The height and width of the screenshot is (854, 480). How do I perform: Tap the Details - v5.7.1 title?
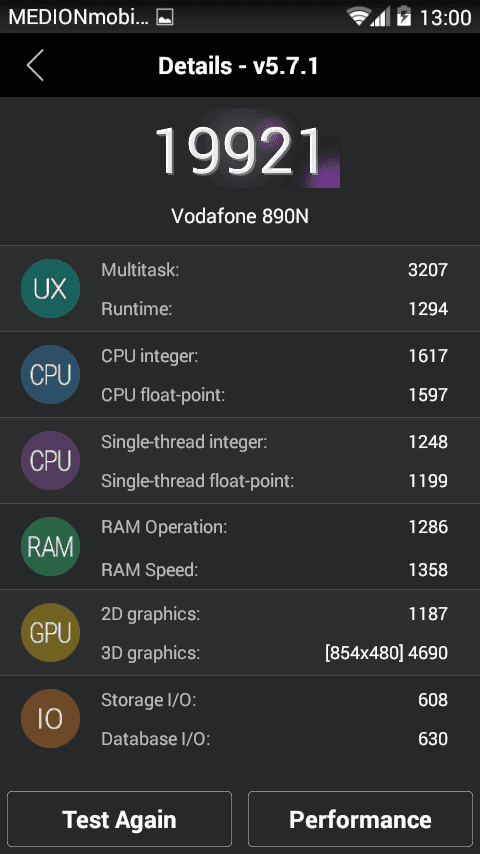click(x=238, y=66)
